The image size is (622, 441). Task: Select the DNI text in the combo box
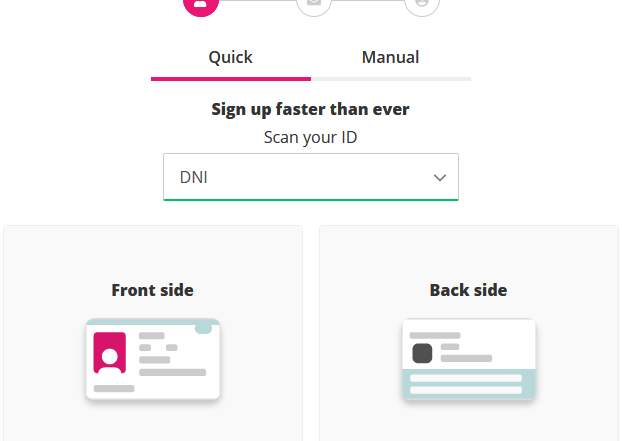pos(194,177)
